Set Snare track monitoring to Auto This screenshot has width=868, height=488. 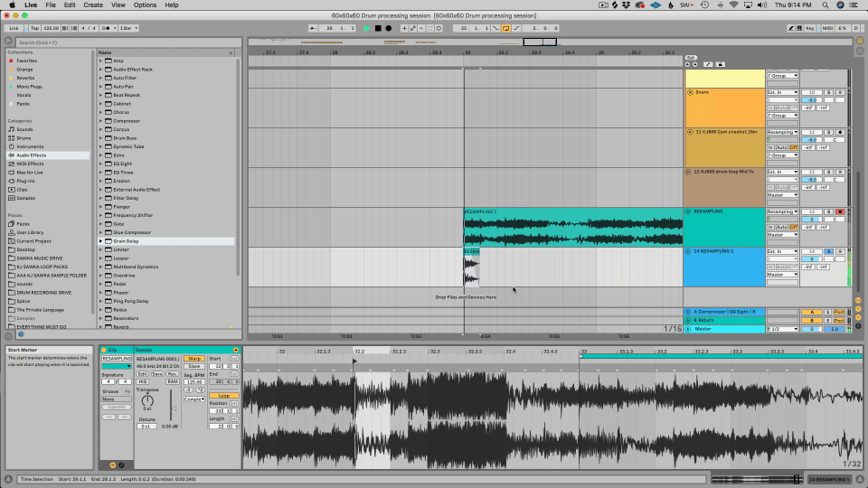coord(781,108)
